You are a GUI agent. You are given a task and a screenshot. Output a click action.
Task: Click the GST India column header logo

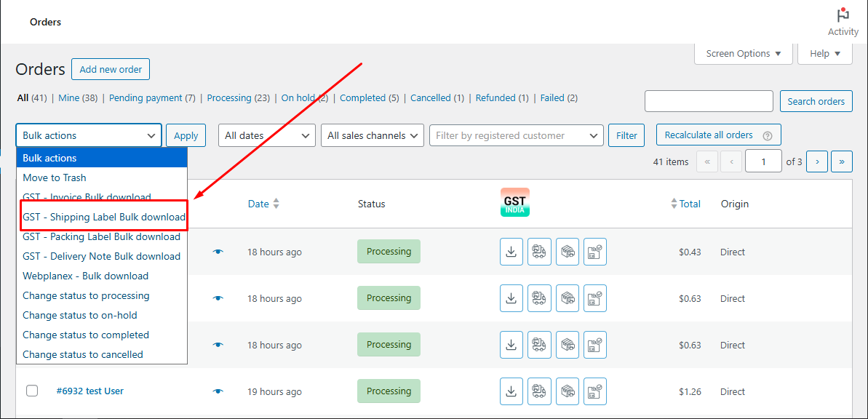tap(514, 202)
